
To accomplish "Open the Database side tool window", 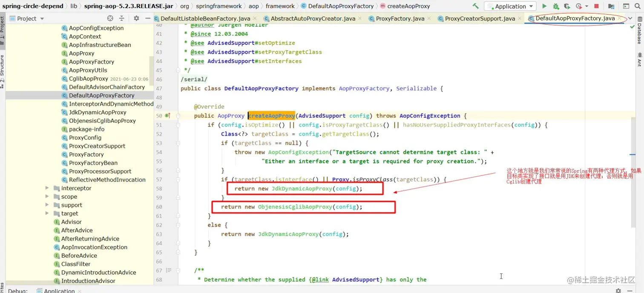I will pos(639,31).
